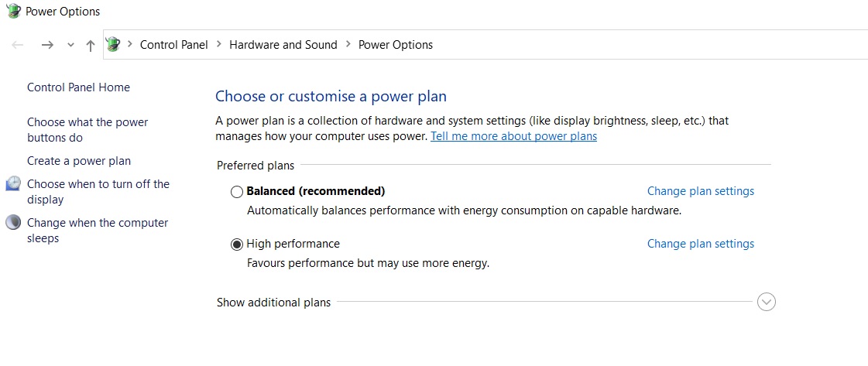Change plan settings for High performance
This screenshot has width=868, height=366.
click(700, 244)
